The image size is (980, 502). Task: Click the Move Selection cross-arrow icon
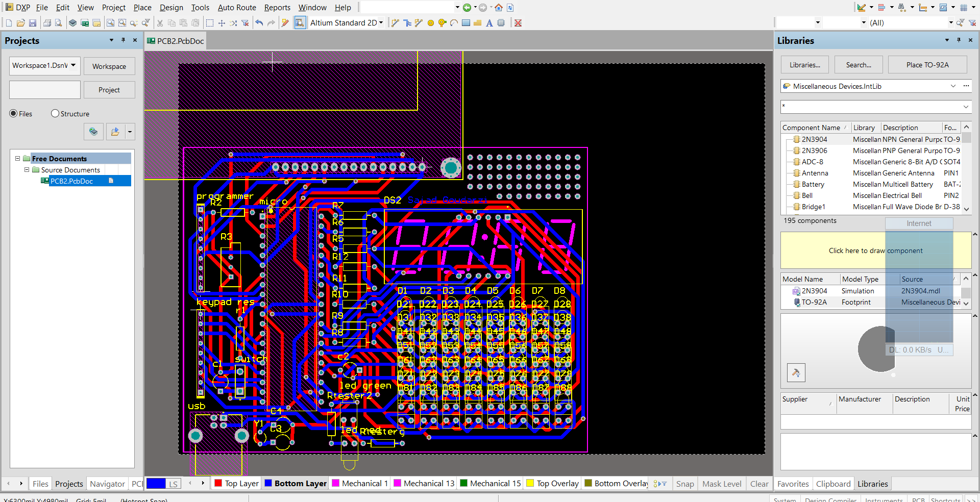coord(222,23)
